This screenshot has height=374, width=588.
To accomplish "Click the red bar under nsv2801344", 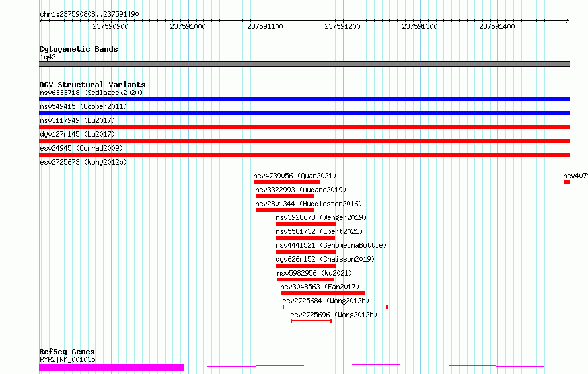I will (x=285, y=210).
